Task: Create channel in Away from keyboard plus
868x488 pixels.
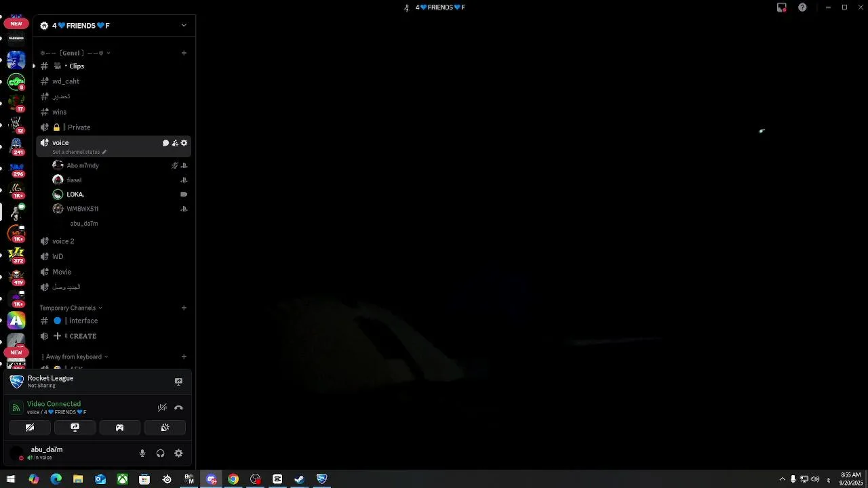Action: click(x=184, y=357)
